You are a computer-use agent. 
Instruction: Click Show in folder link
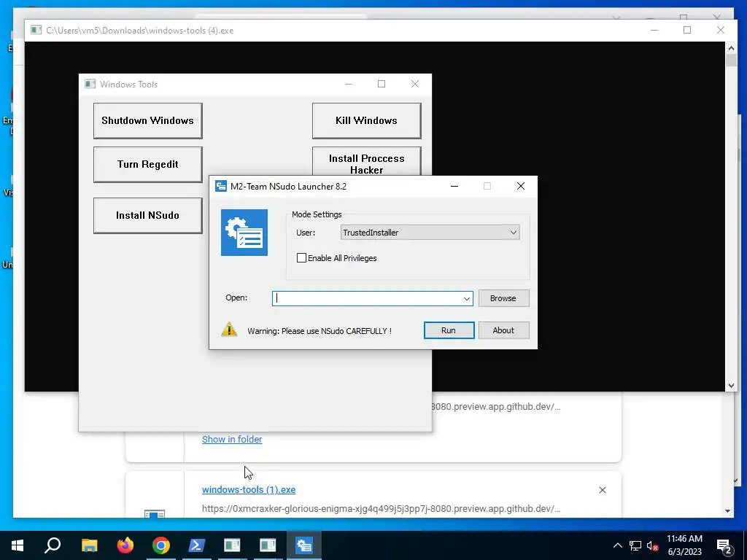click(232, 440)
